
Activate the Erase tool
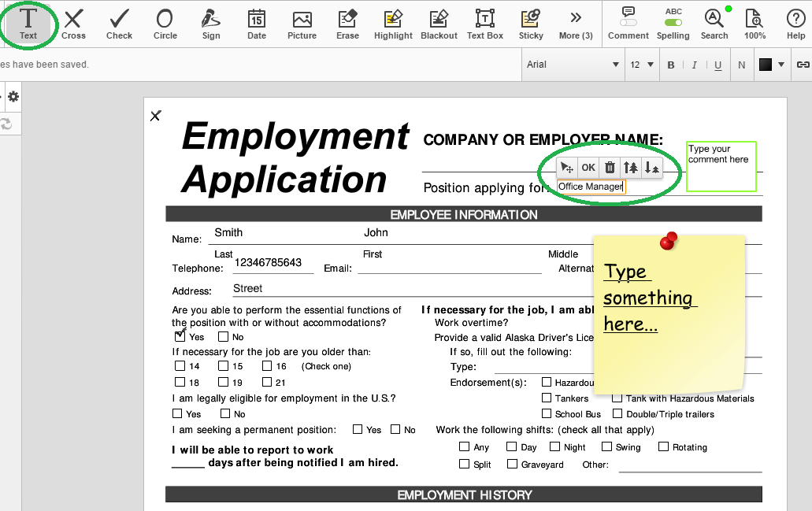click(x=347, y=24)
